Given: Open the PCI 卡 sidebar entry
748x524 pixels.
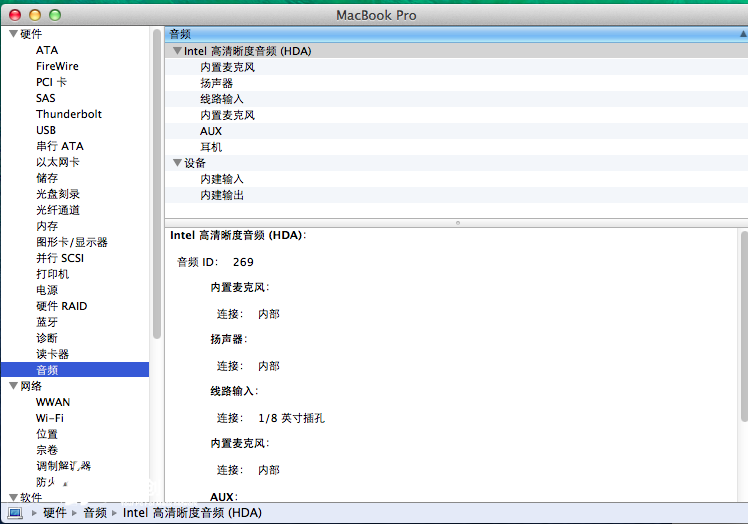Looking at the screenshot, I should click(51, 82).
